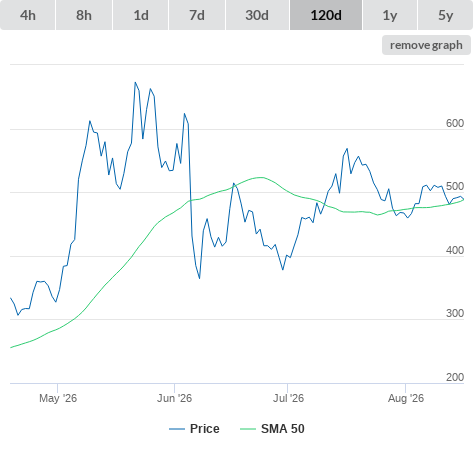
Task: Click the 600 y-axis value label
Action: [x=455, y=123]
